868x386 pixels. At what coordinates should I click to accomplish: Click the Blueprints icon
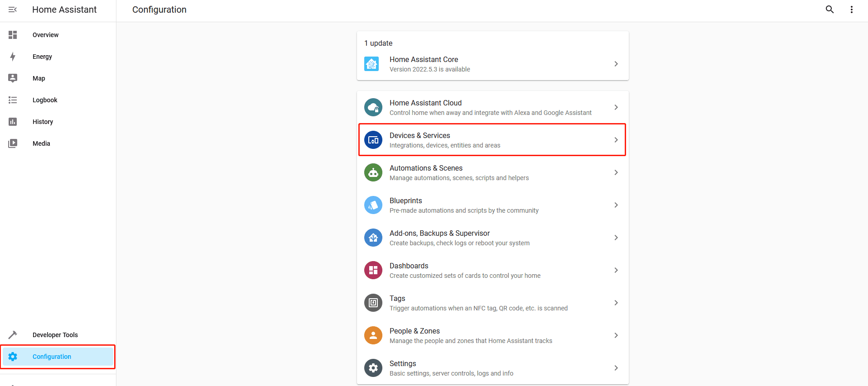(373, 205)
